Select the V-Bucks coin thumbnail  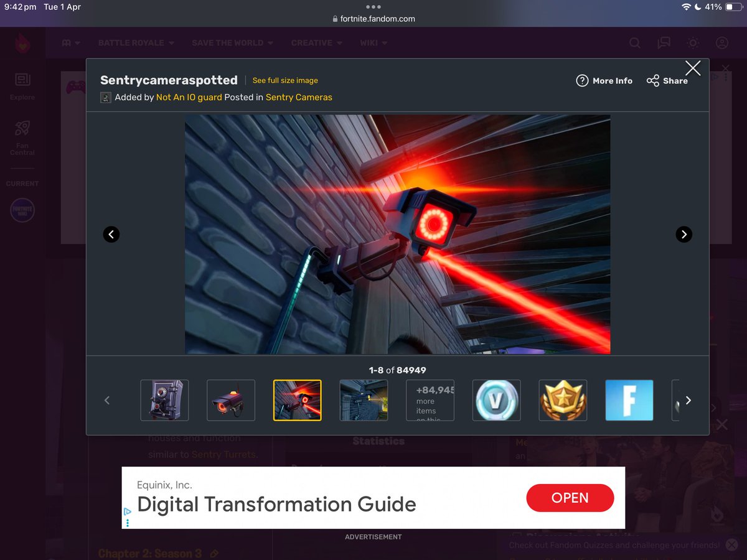pos(496,400)
